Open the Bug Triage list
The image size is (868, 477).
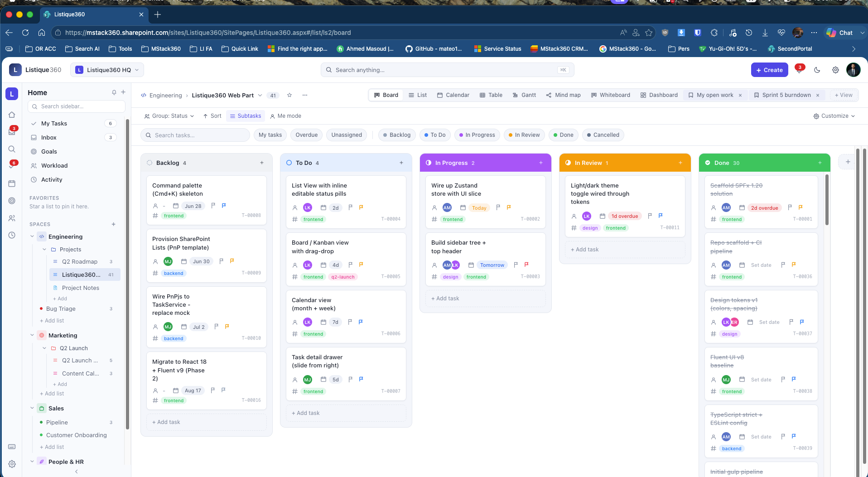click(61, 309)
